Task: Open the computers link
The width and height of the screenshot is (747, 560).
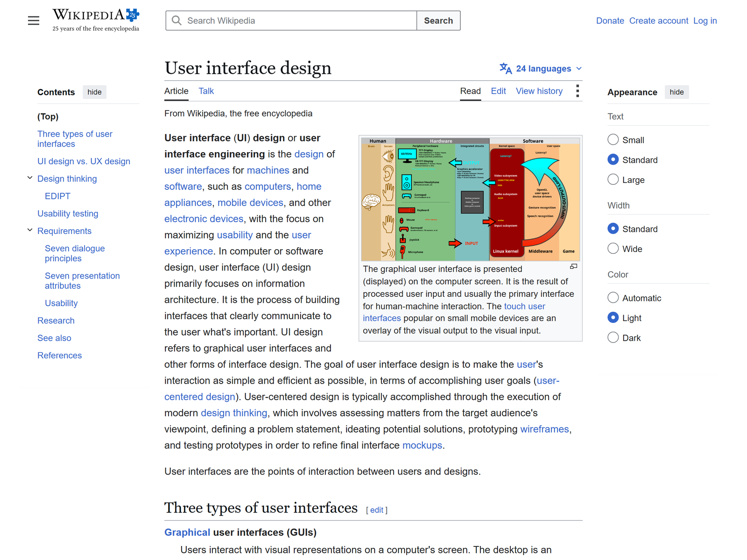Action: pyautogui.click(x=268, y=187)
